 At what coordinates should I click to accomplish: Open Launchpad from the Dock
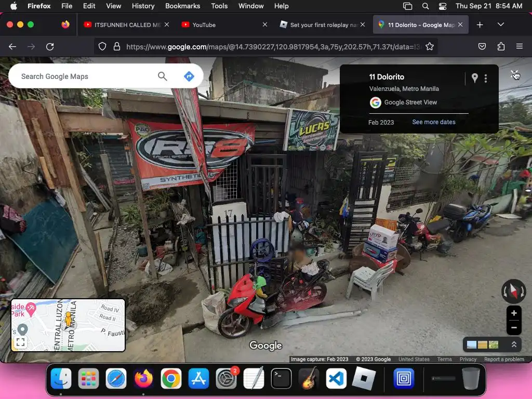(x=88, y=378)
